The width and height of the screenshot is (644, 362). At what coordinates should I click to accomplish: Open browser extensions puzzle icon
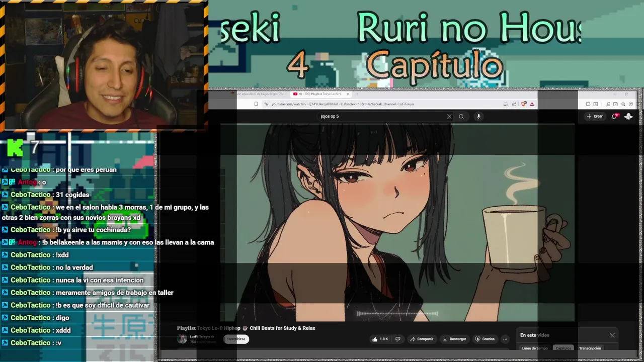(588, 104)
